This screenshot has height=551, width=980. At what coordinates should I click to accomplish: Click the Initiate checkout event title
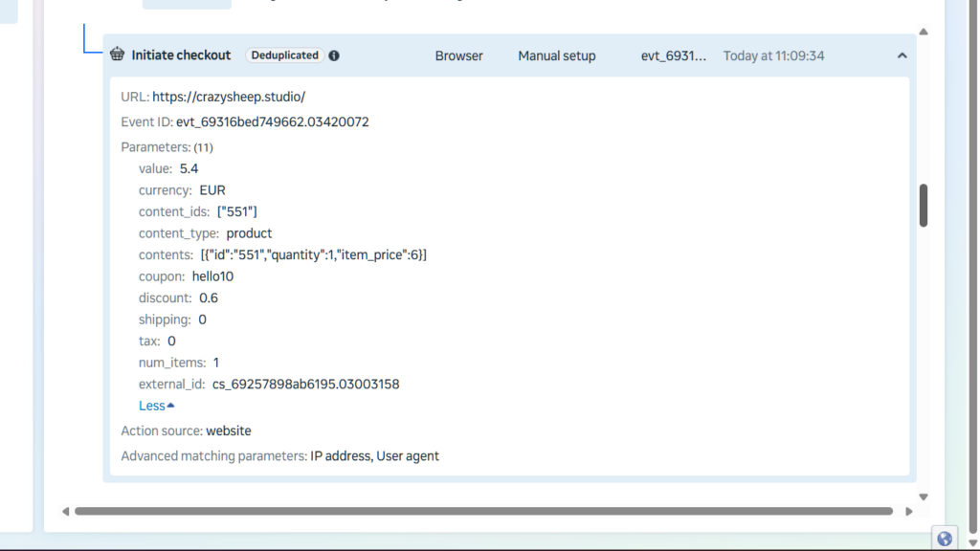181,55
